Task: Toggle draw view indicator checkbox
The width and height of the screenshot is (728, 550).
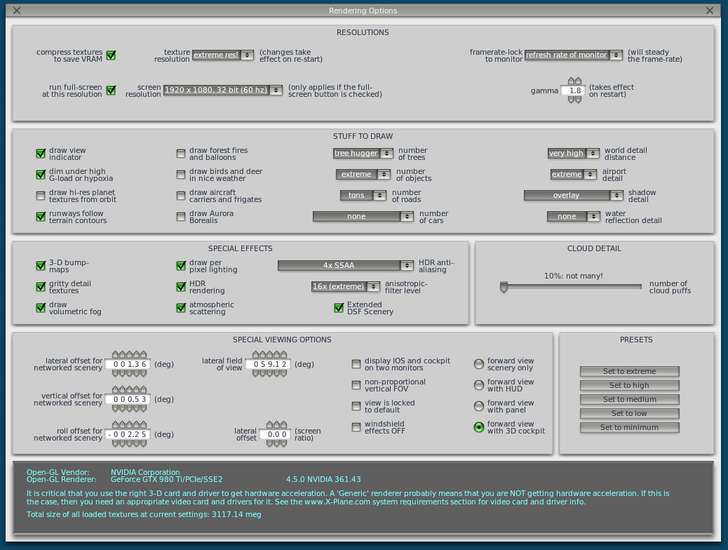Action: 41,154
